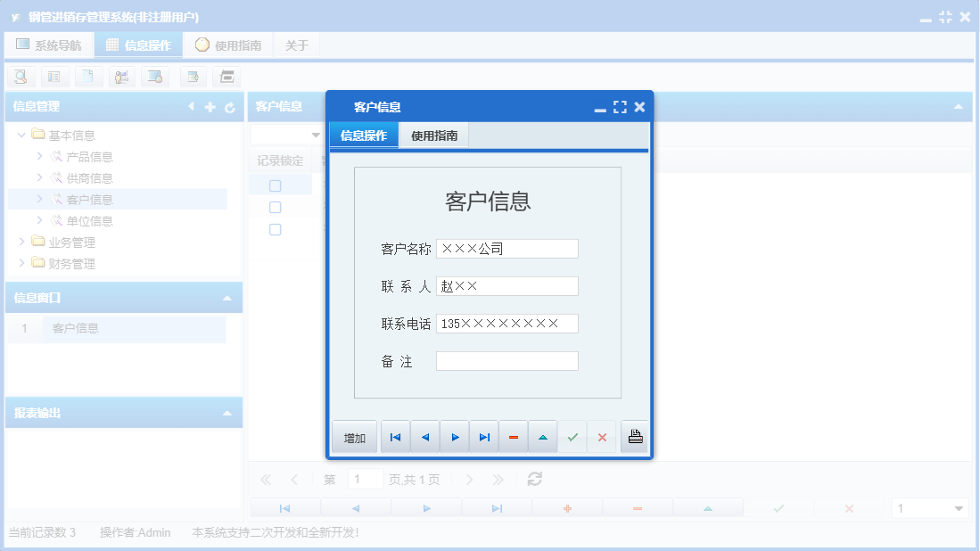Screen dimensions: 980x551
Task: Jump to the last record in the dialog
Action: pos(484,436)
